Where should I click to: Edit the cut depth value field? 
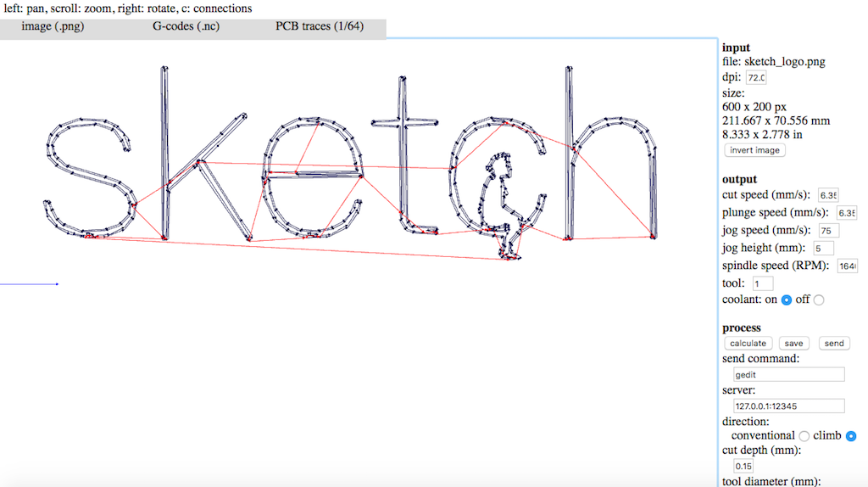(x=743, y=466)
